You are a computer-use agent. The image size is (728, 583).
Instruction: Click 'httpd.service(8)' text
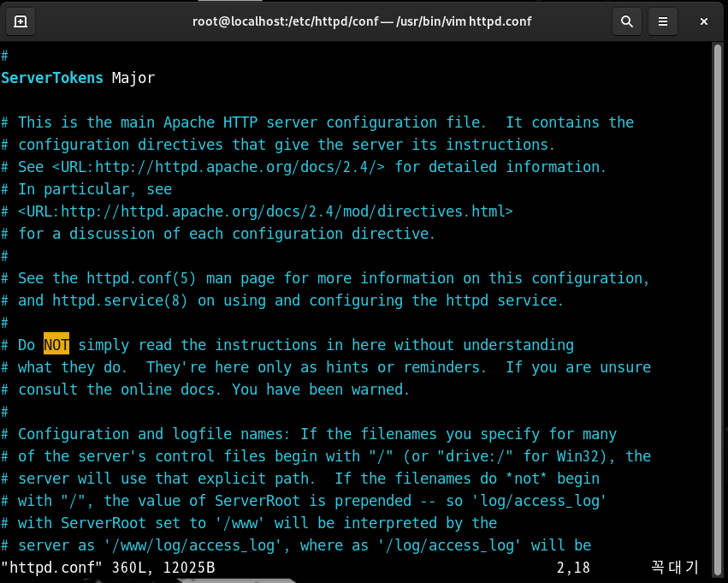coord(120,300)
